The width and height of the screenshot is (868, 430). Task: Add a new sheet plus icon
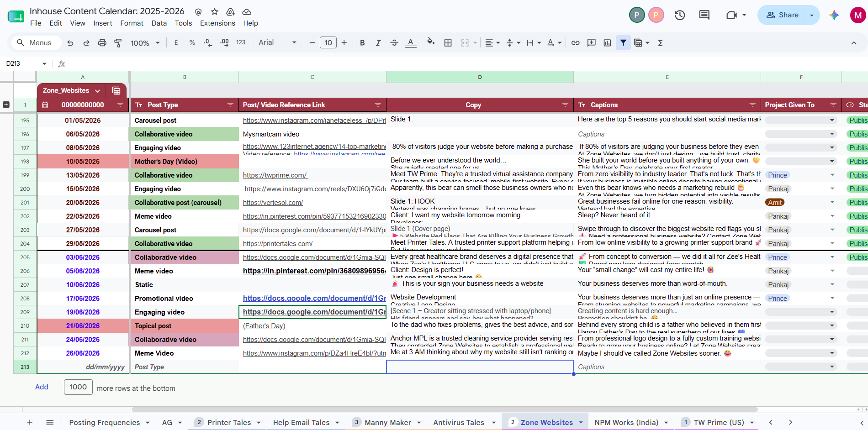pyautogui.click(x=30, y=423)
